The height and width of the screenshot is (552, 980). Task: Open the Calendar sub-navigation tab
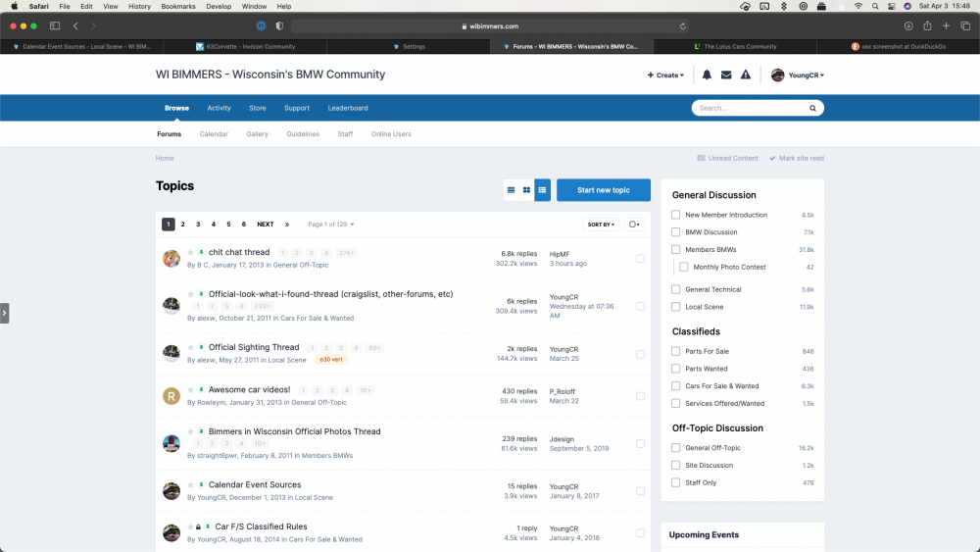214,134
